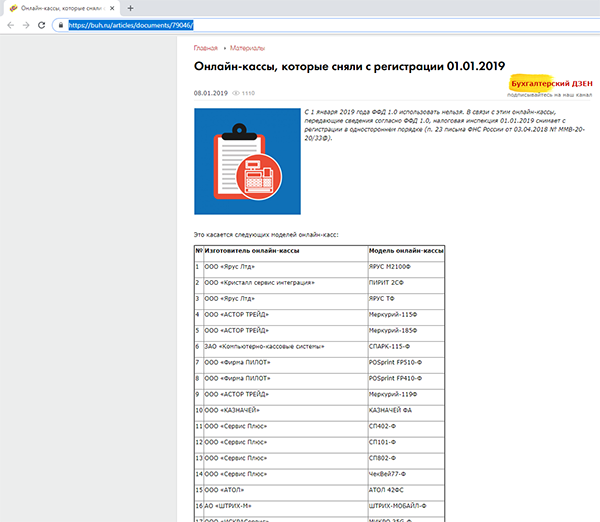This screenshot has width=600, height=522.
Task: Open the Главная breadcrumb link
Action: 205,48
